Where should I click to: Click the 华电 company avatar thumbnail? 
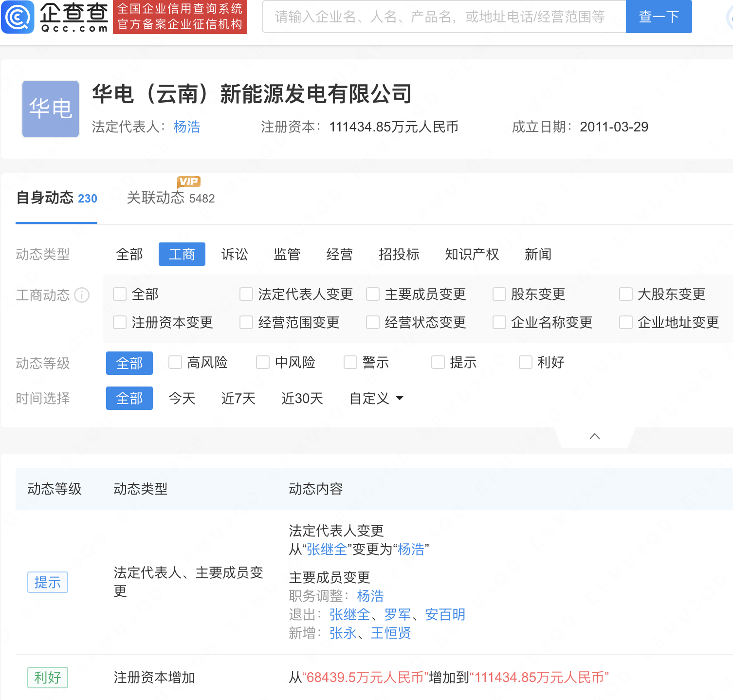click(51, 109)
